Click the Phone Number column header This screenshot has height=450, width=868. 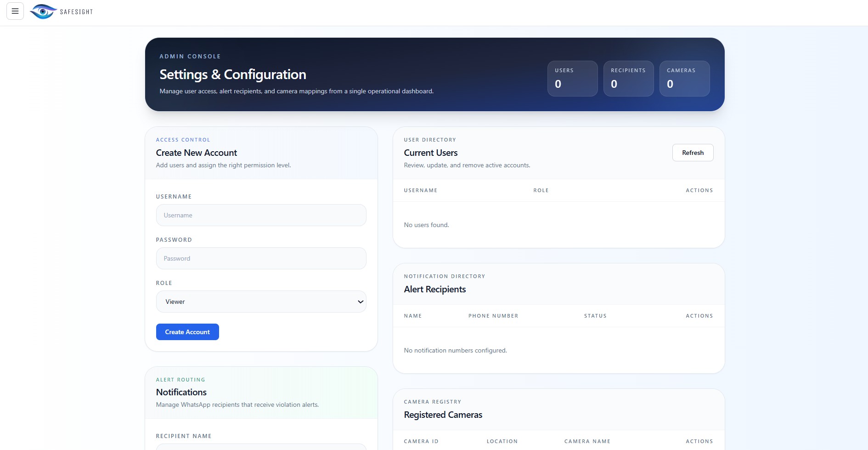coord(493,316)
